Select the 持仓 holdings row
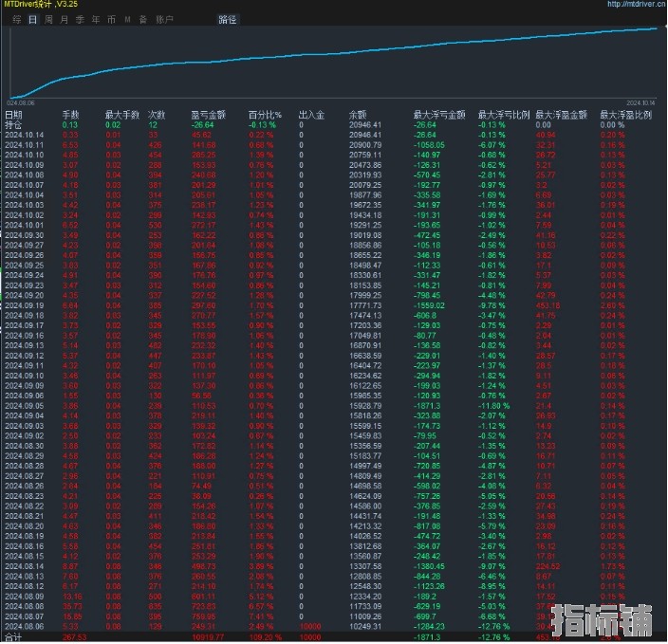 [x=13, y=125]
